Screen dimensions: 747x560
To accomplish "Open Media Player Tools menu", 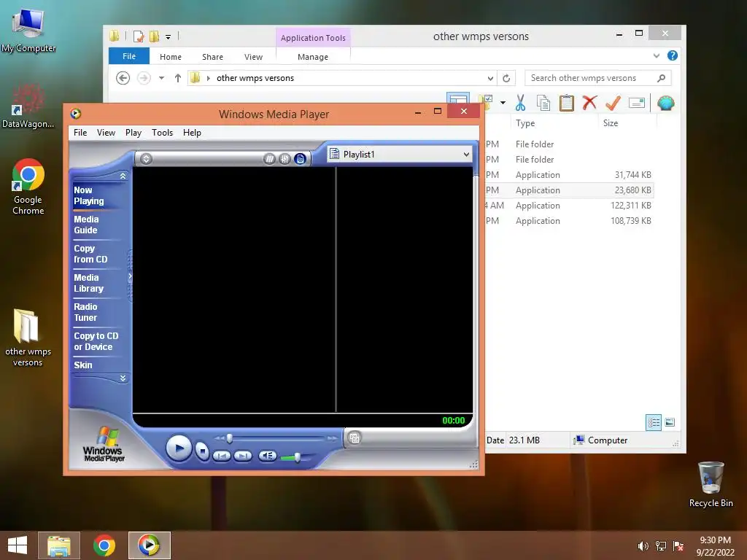I will (162, 133).
